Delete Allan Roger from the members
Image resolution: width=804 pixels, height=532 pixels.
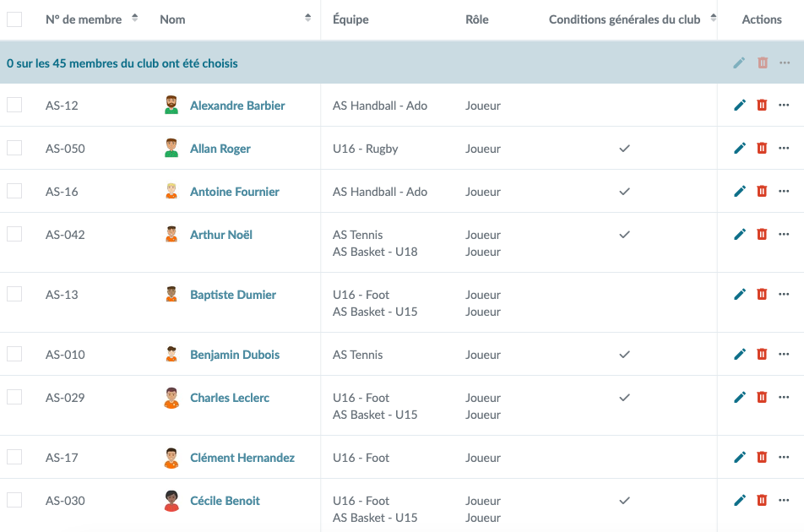[762, 149]
